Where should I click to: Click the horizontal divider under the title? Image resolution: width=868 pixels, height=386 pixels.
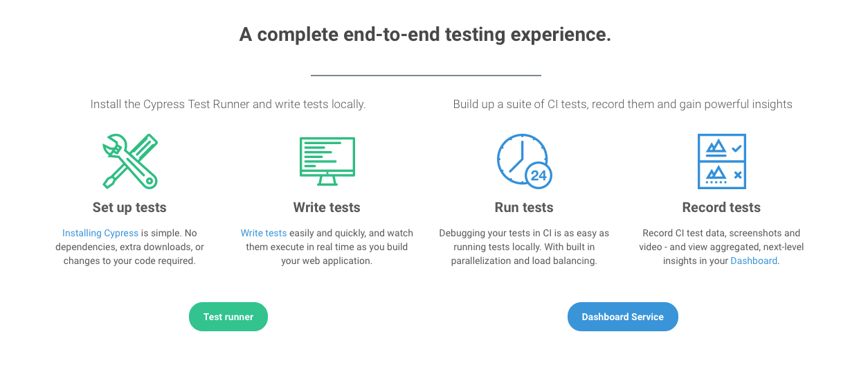[426, 75]
